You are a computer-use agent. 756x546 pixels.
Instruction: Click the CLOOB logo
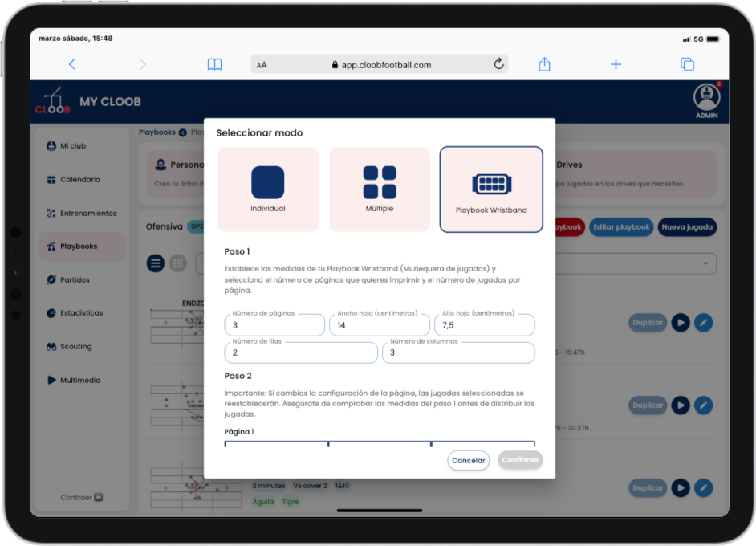pos(53,102)
